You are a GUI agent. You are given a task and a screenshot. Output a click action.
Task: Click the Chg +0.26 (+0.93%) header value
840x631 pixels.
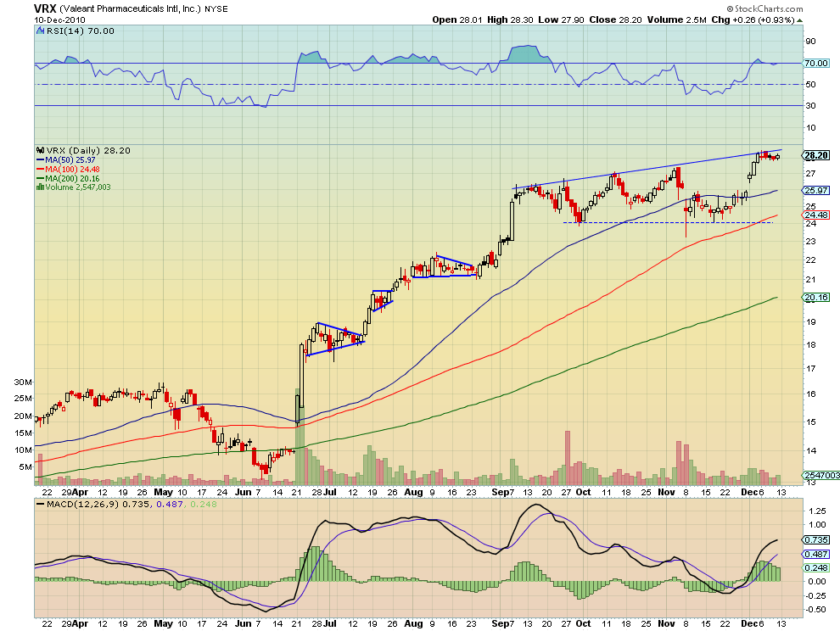coord(753,20)
